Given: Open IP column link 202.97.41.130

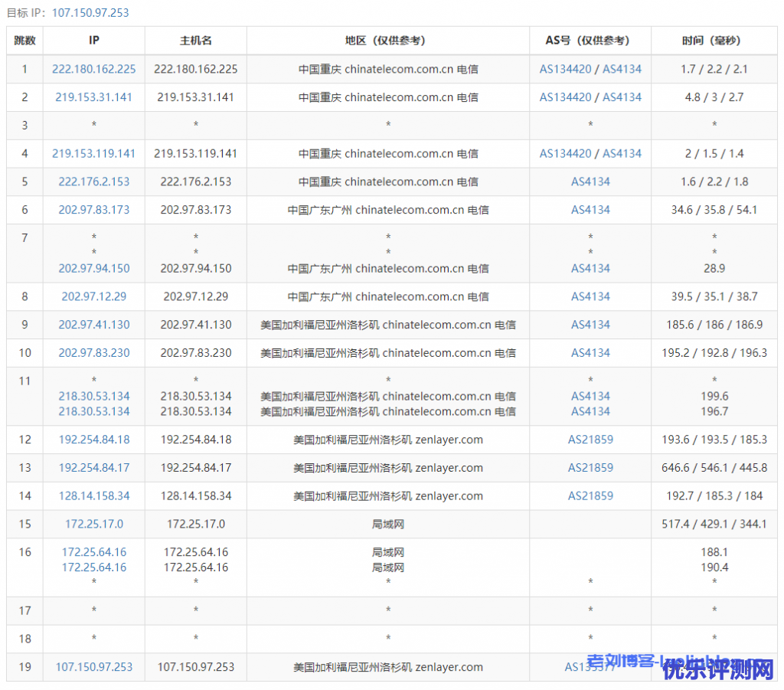Looking at the screenshot, I should pos(94,325).
